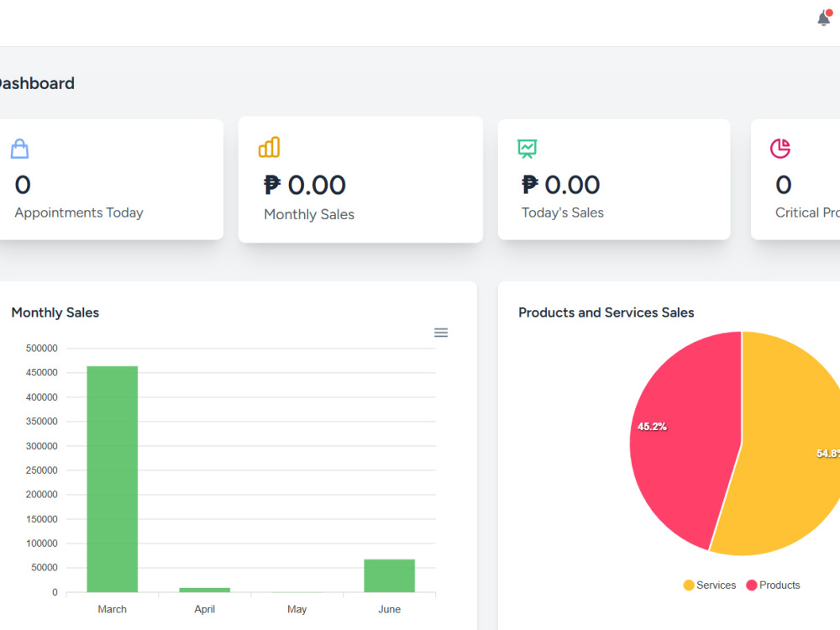Click the green presentation chart icon
Image resolution: width=840 pixels, height=630 pixels.
coord(528,149)
